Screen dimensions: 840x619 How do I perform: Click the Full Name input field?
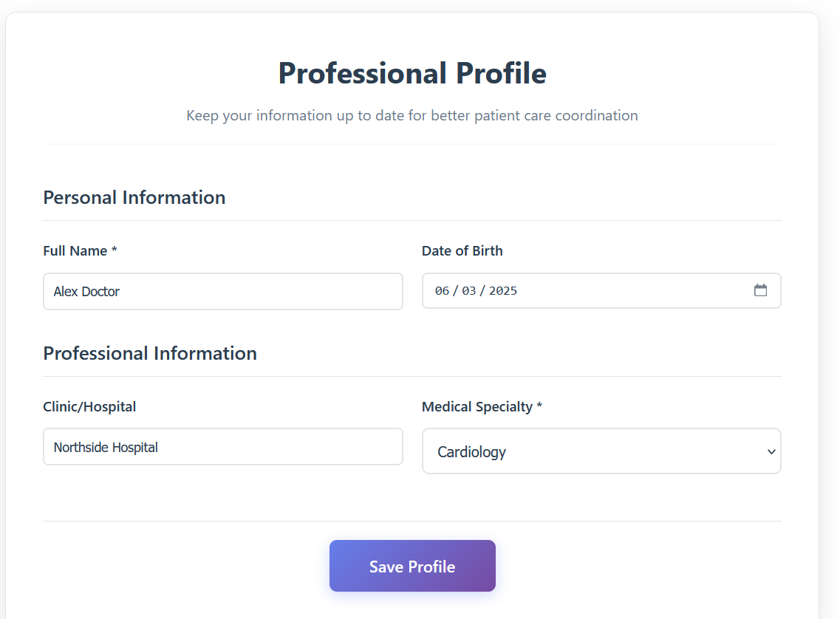tap(222, 292)
